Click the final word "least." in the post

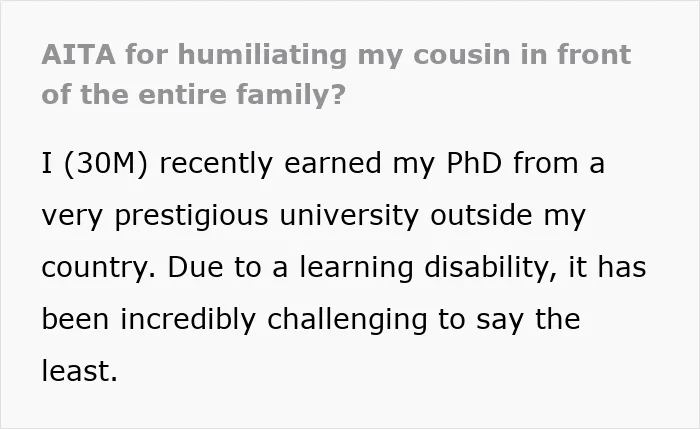(79, 371)
